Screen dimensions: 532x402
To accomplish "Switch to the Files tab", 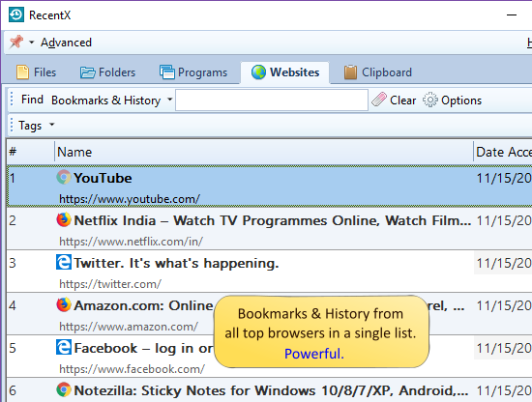I will click(x=37, y=72).
